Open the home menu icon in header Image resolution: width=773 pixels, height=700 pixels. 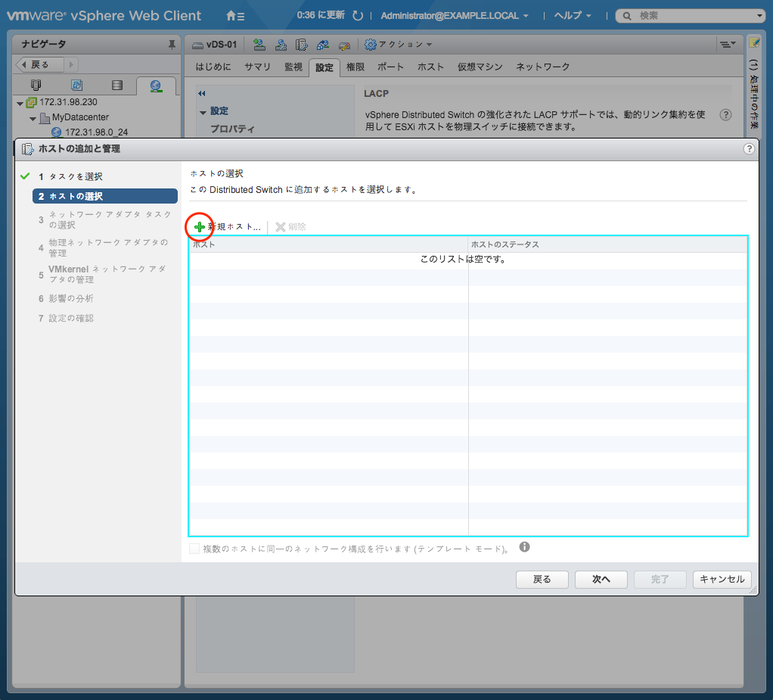pyautogui.click(x=235, y=16)
